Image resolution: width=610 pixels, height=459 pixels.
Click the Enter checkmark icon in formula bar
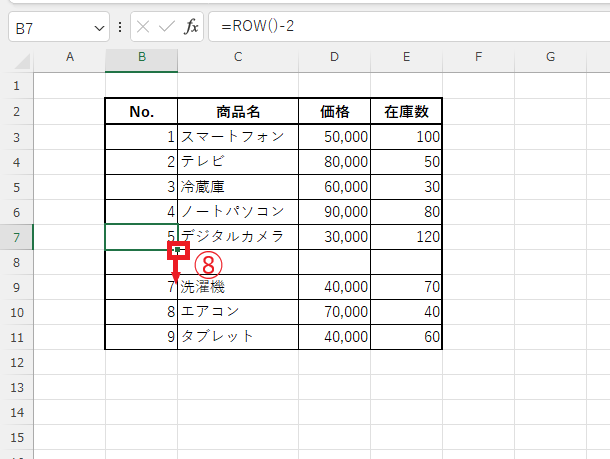[x=167, y=27]
